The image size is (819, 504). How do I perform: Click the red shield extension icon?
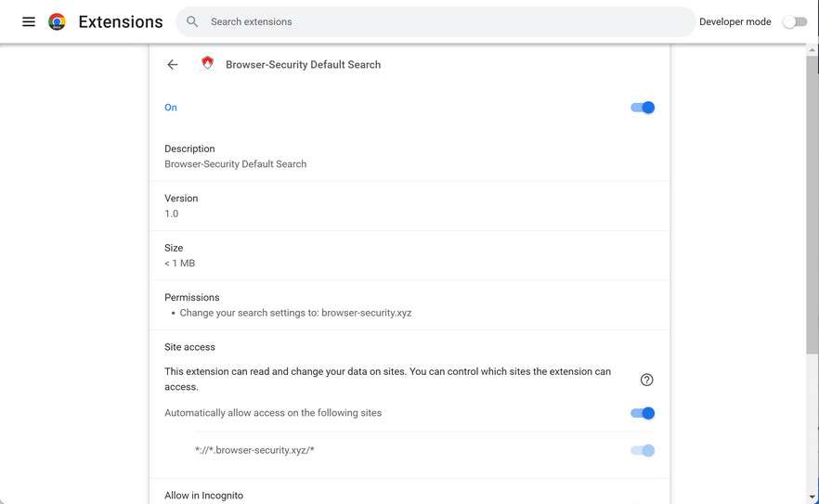tap(207, 64)
